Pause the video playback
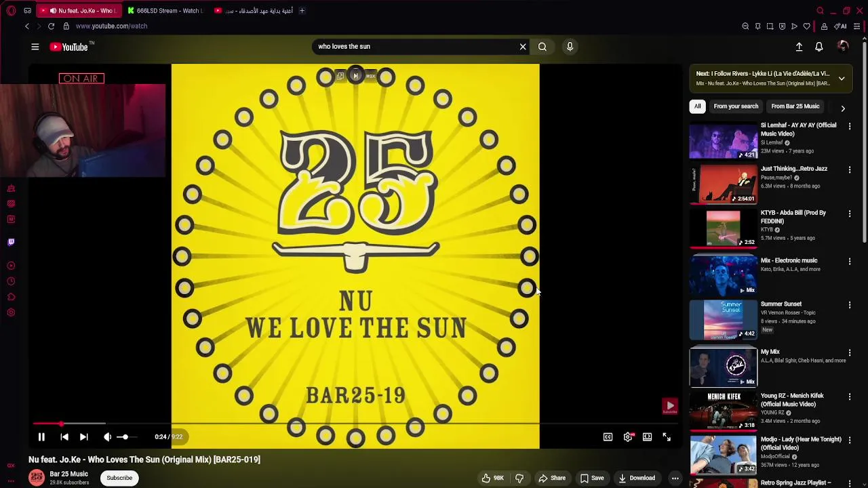 pyautogui.click(x=41, y=437)
